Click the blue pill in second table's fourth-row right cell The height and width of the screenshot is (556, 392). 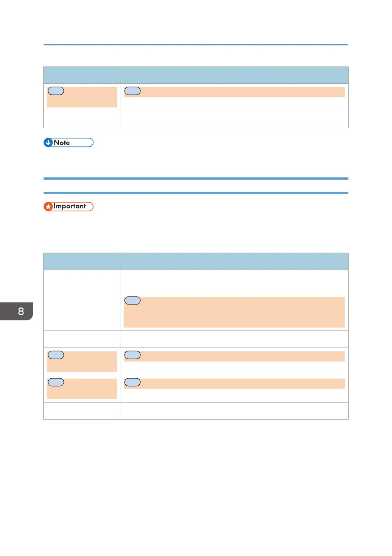[x=132, y=382]
